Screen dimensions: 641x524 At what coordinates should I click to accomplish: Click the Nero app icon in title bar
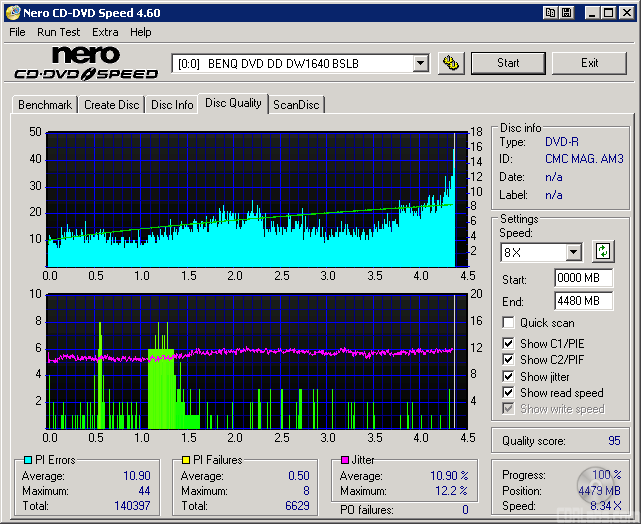[x=12, y=13]
